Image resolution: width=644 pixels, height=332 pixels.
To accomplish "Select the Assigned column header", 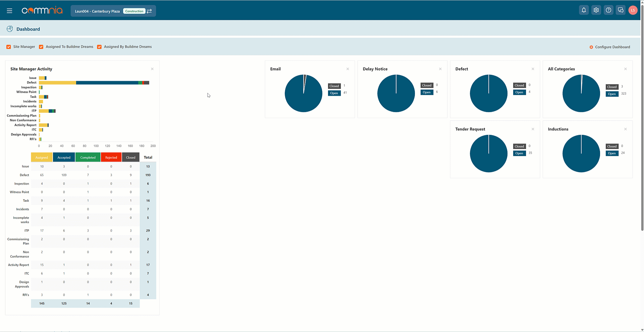I will tap(42, 157).
